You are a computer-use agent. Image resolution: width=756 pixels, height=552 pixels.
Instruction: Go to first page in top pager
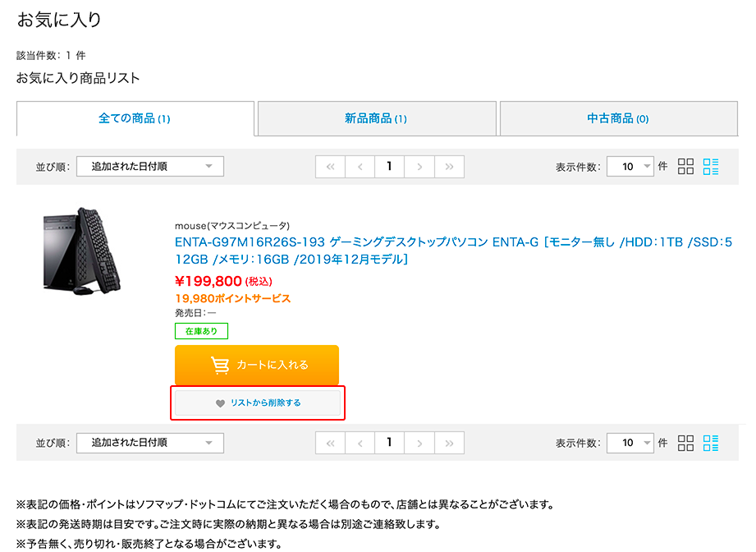pos(330,167)
